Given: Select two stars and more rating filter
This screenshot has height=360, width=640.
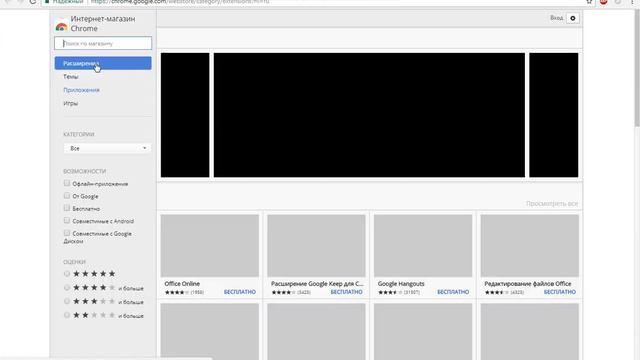Looking at the screenshot, I should [67, 315].
